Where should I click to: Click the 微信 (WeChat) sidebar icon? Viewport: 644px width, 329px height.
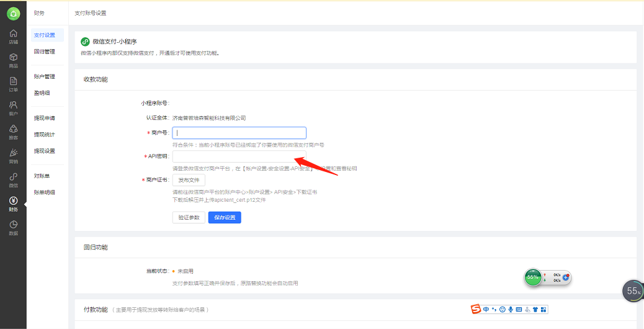[13, 180]
